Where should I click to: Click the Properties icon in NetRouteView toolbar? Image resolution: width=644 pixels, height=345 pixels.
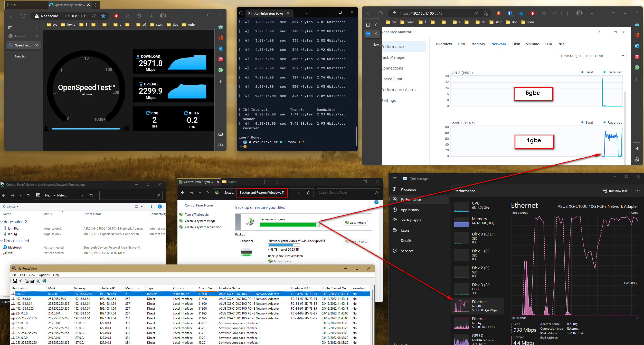(x=32, y=281)
